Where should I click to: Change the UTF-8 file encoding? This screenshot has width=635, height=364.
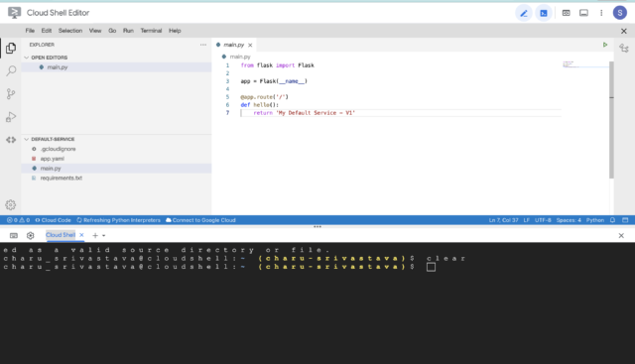coord(543,220)
